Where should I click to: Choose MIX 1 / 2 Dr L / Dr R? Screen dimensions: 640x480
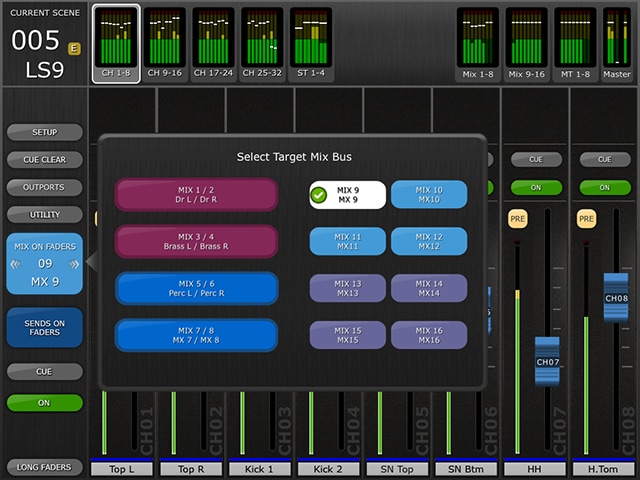pos(196,195)
